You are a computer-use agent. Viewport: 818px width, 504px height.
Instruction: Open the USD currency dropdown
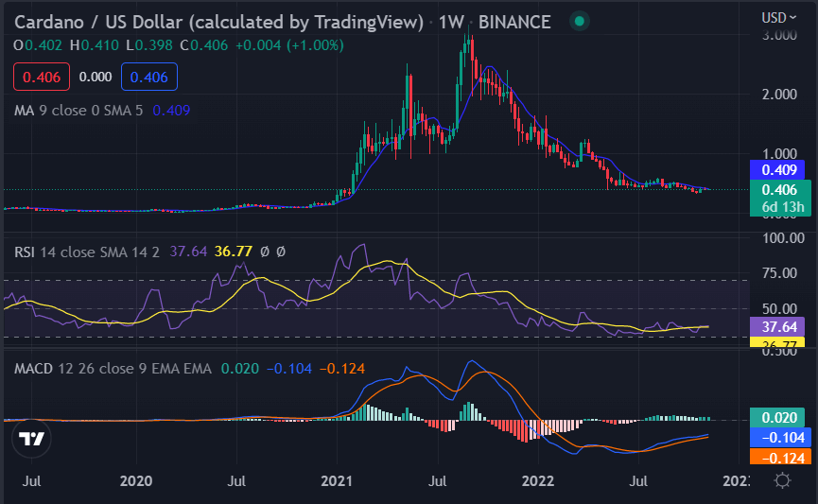[x=779, y=18]
